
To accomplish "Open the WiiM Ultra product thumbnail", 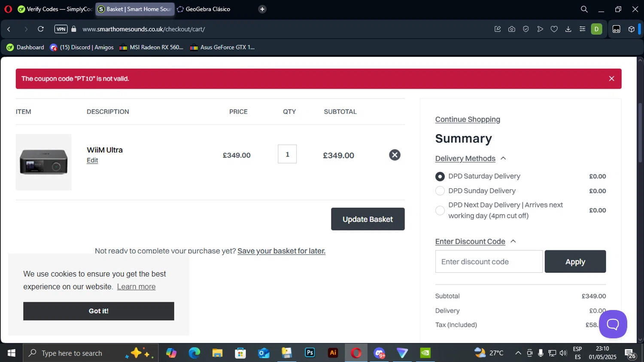I will 43,162.
